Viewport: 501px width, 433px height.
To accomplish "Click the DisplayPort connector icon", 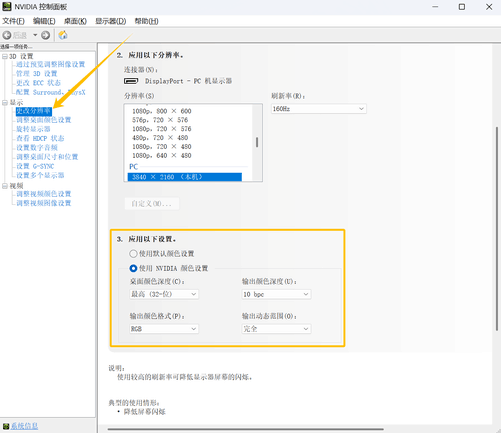I will pos(131,81).
